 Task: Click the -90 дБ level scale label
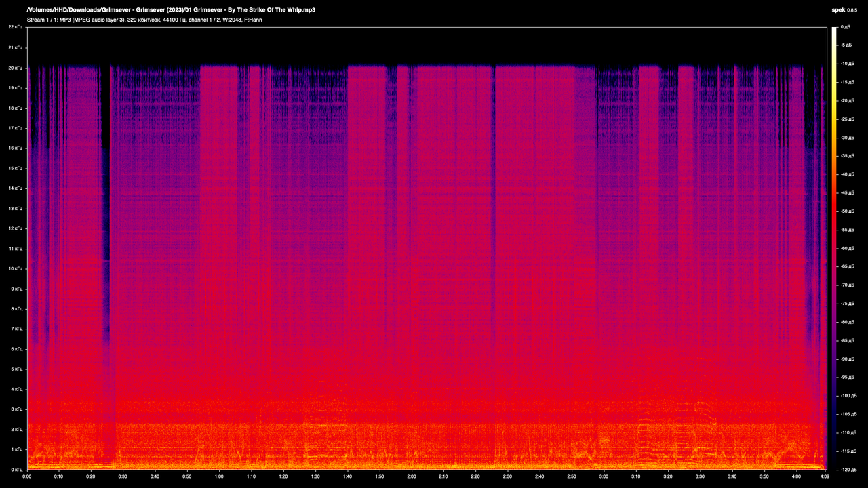848,359
